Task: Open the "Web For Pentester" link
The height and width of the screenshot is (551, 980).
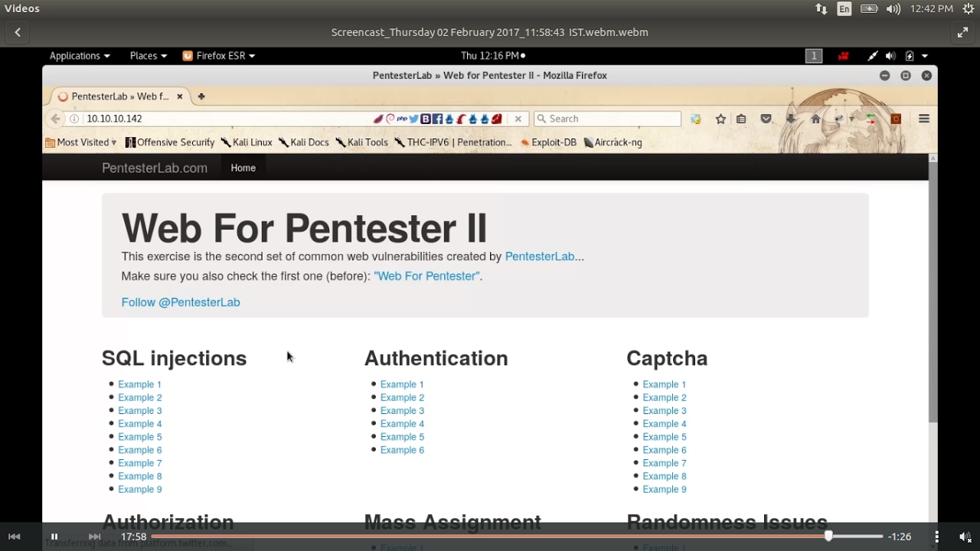Action: (x=426, y=276)
